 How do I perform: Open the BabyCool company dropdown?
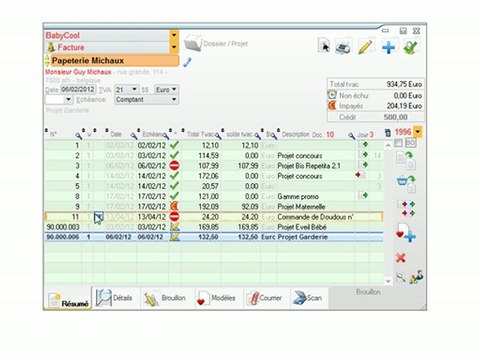point(174,35)
